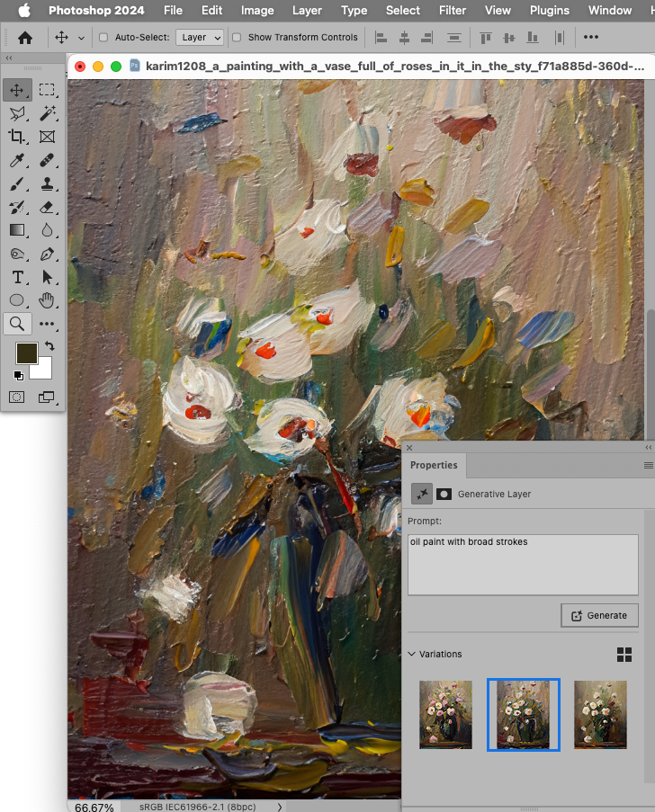Select the Blur tool
655x812 pixels.
pyautogui.click(x=47, y=230)
